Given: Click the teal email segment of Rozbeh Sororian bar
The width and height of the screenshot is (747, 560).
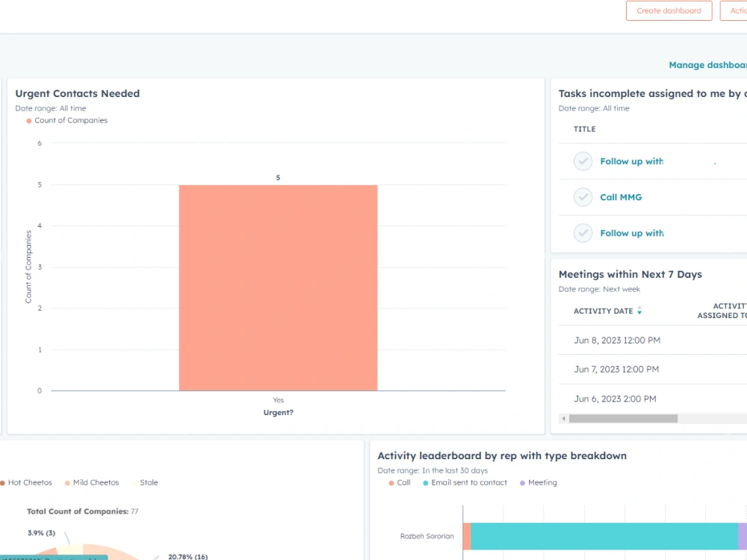Looking at the screenshot, I should 604,535.
